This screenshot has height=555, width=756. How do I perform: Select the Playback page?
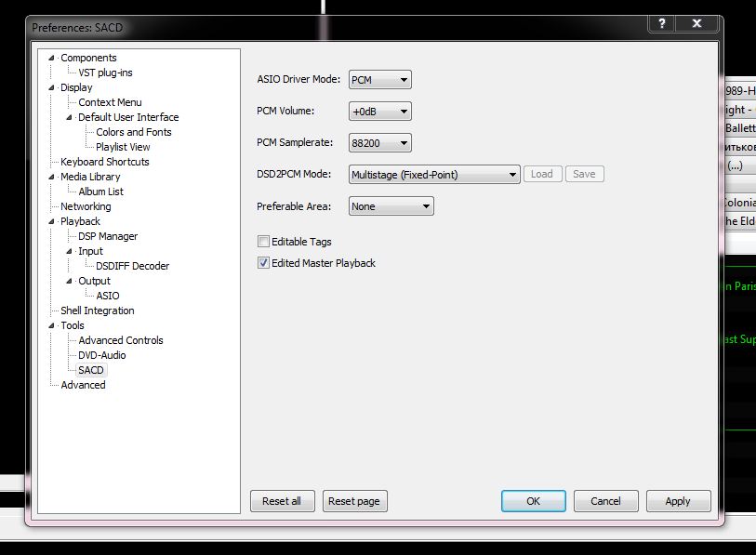pos(80,221)
